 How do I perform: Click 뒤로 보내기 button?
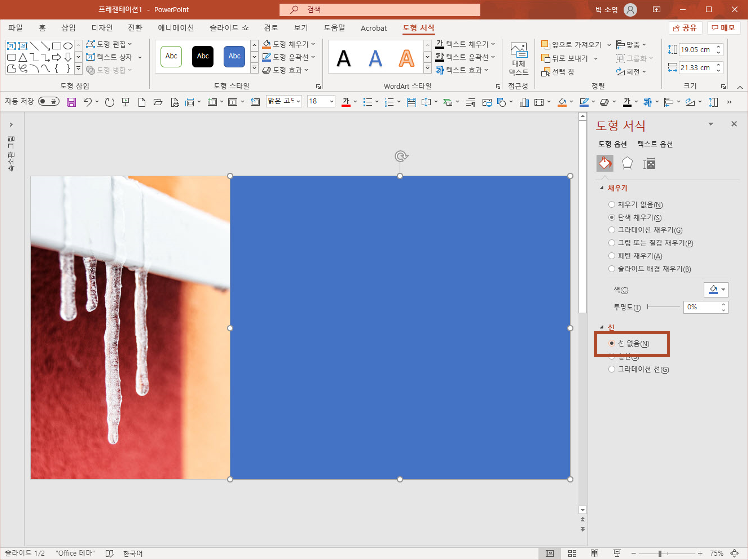click(x=565, y=58)
